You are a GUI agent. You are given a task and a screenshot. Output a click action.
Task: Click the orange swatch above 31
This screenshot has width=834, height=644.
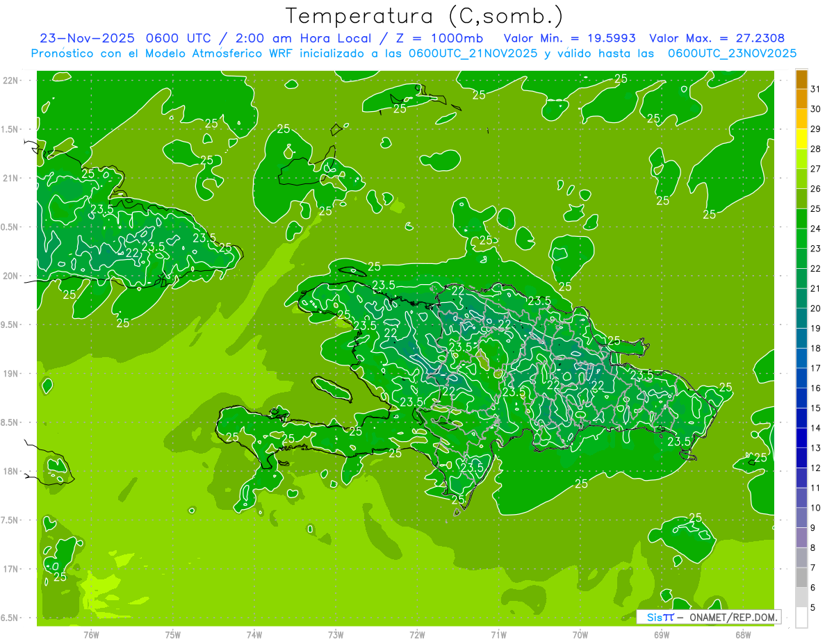coord(801,80)
